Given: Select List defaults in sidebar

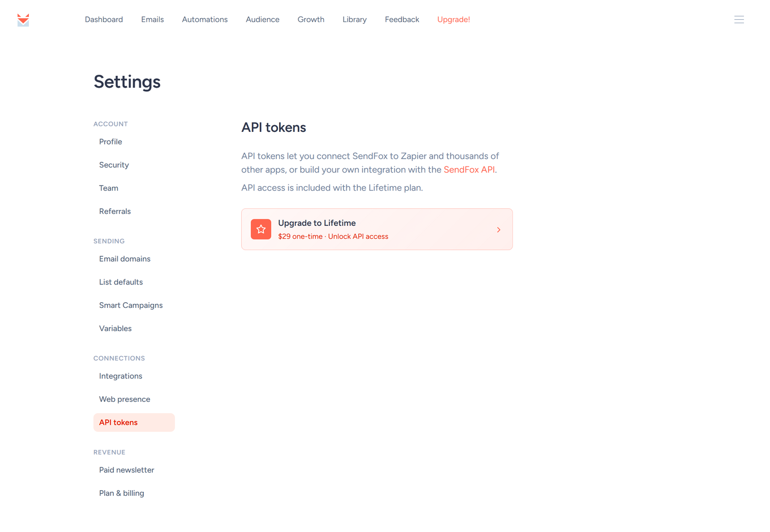Looking at the screenshot, I should (x=134, y=282).
